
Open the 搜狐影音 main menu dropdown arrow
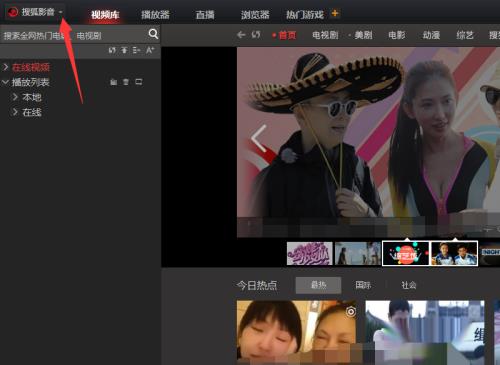60,12
